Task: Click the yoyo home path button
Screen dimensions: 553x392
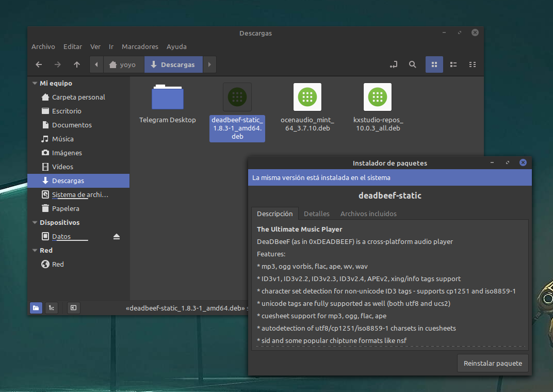Action: pos(123,64)
